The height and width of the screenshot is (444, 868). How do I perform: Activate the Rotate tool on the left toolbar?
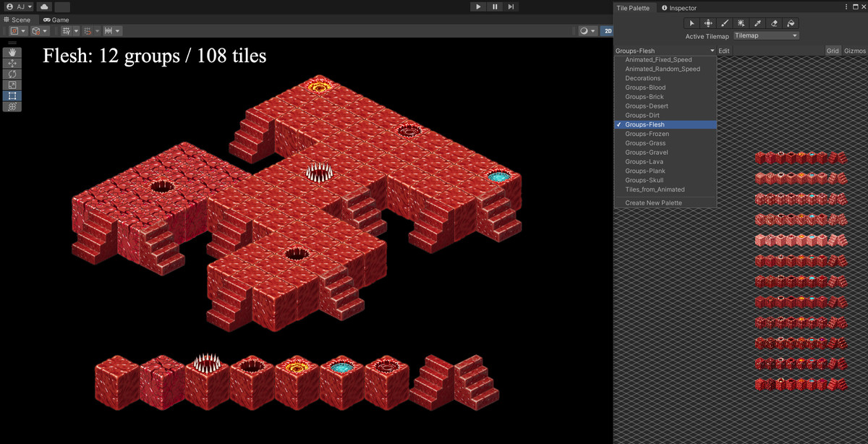click(x=12, y=74)
